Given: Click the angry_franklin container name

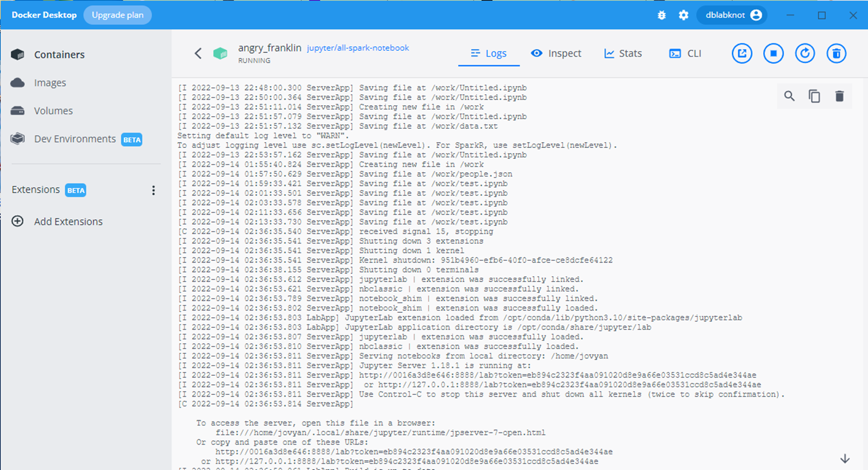Looking at the screenshot, I should pos(270,48).
